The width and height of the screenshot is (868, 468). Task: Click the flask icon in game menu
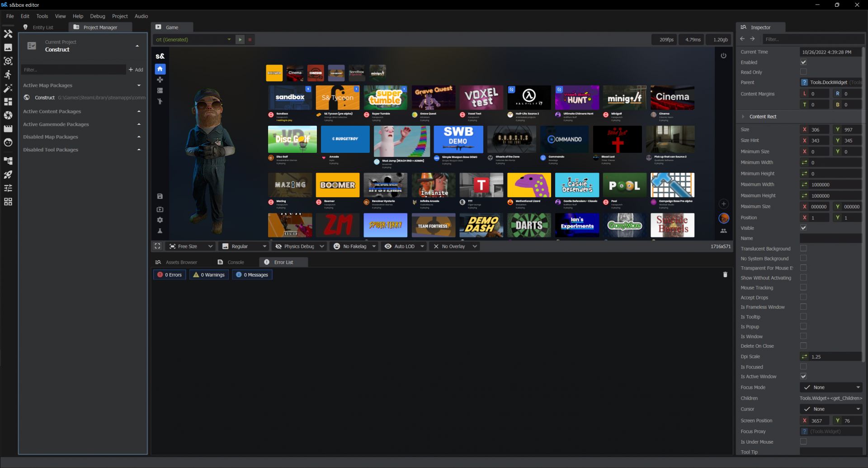click(x=160, y=231)
